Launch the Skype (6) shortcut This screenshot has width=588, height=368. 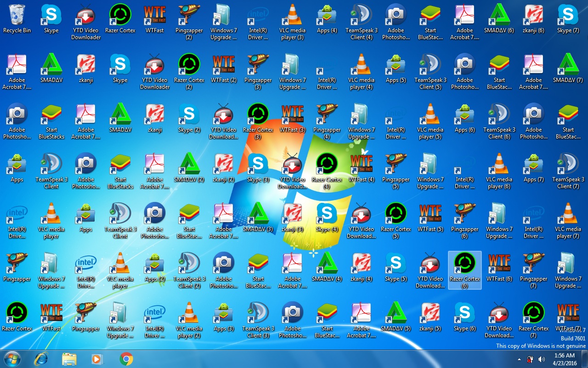click(465, 317)
